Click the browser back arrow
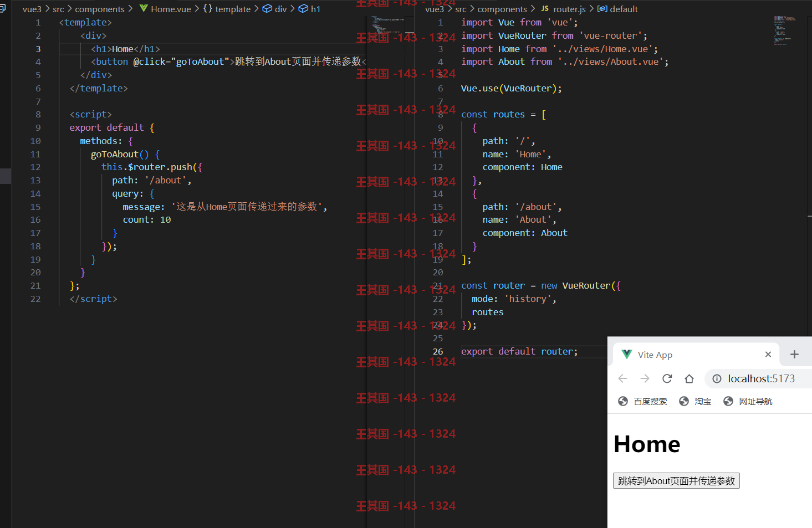 click(x=622, y=378)
